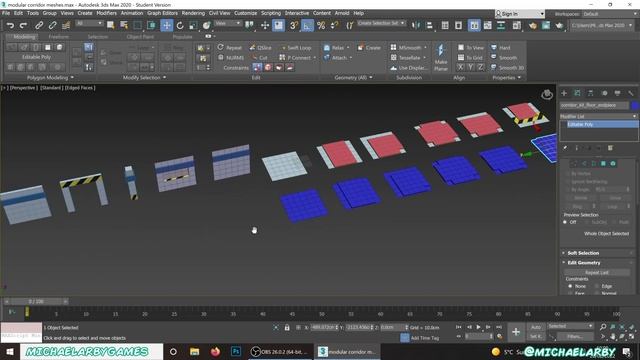Image resolution: width=640 pixels, height=360 pixels.
Task: Click the Set Key button
Action: pos(536,336)
